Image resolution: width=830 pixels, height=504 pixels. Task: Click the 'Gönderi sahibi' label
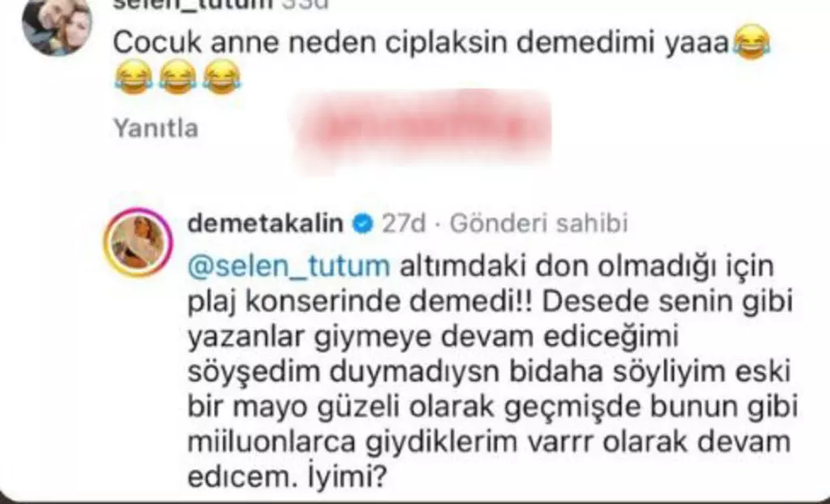pyautogui.click(x=539, y=224)
